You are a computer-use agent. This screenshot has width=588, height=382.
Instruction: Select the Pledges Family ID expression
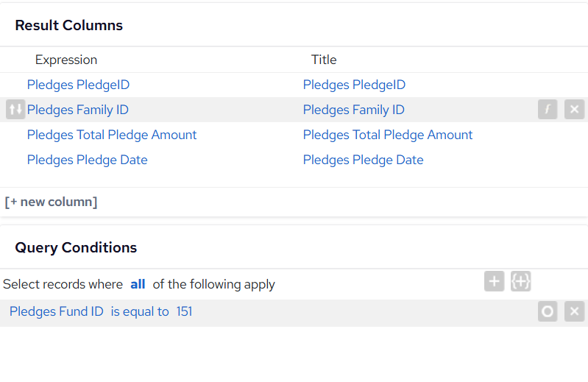click(77, 110)
